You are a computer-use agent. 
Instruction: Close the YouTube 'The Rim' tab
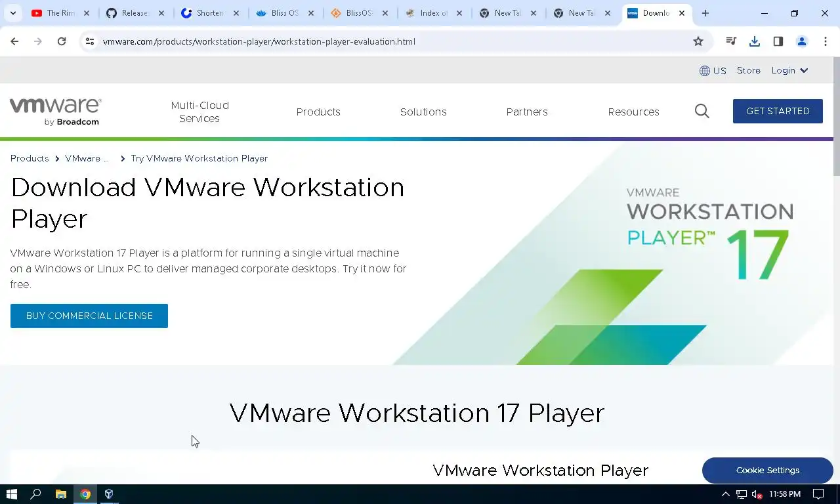[x=86, y=13]
